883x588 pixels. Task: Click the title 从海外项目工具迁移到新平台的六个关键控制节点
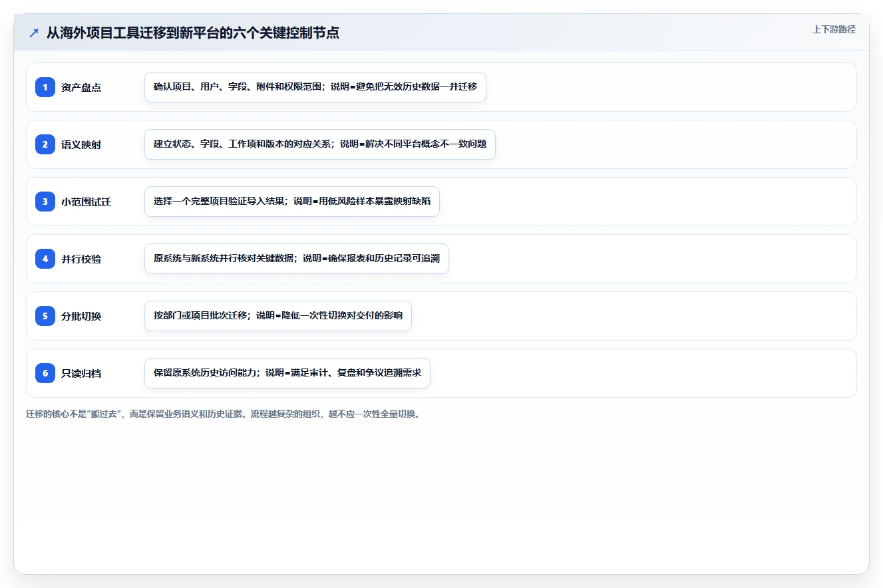click(193, 33)
